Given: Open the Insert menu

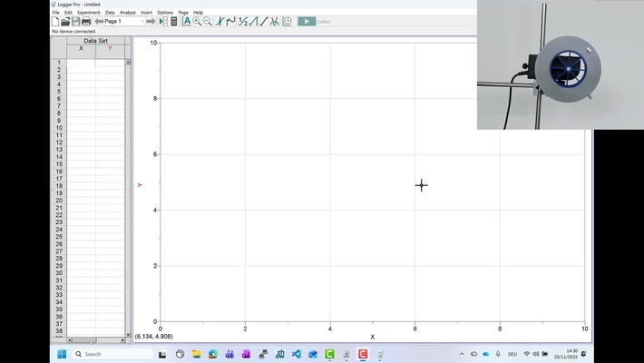Looking at the screenshot, I should pyautogui.click(x=146, y=13).
